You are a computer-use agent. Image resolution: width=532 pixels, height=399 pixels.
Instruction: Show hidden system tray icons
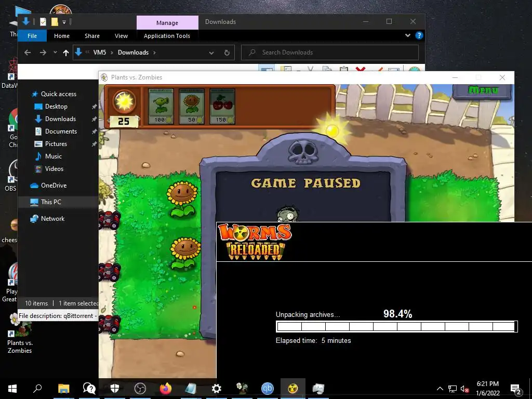pyautogui.click(x=440, y=389)
